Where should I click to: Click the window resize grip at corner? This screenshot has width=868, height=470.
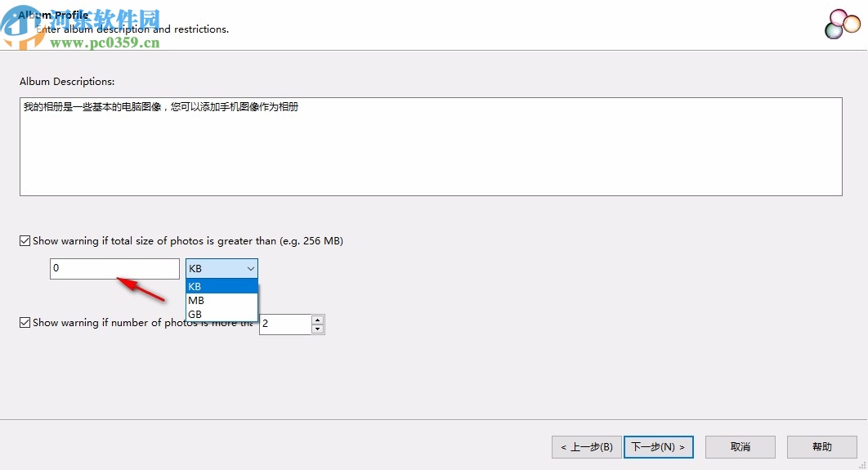tap(862, 465)
